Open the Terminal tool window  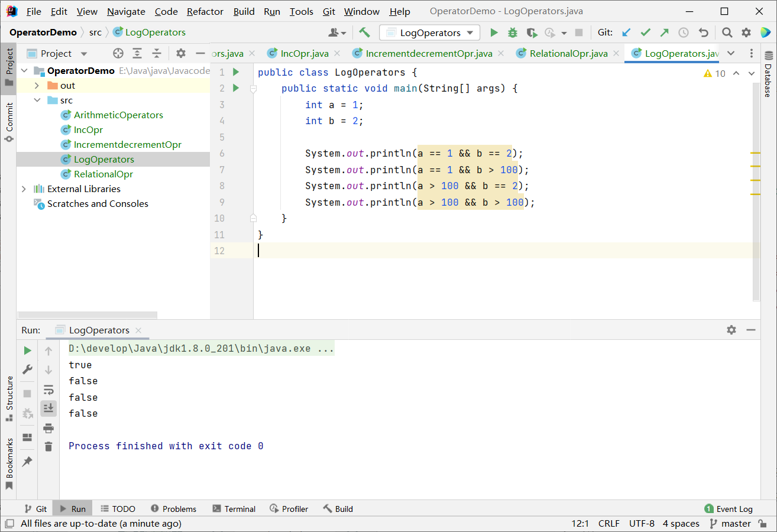(234, 508)
